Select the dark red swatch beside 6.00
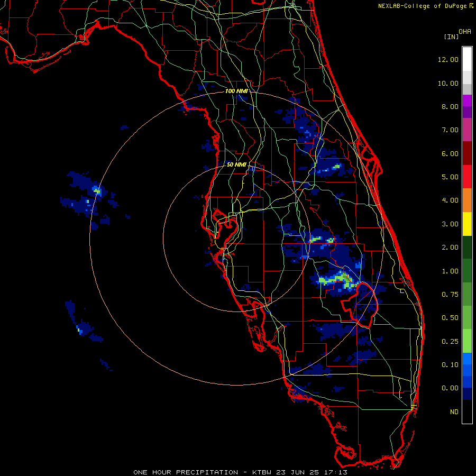476x476 pixels. (x=467, y=153)
